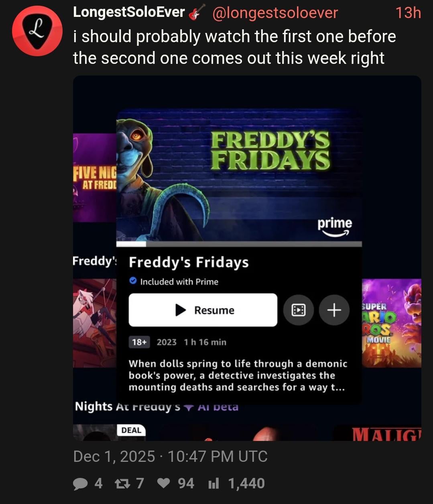Select the Hazbin Hotel style cartoon thumbnail
This screenshot has width=433, height=504.
coord(95,323)
